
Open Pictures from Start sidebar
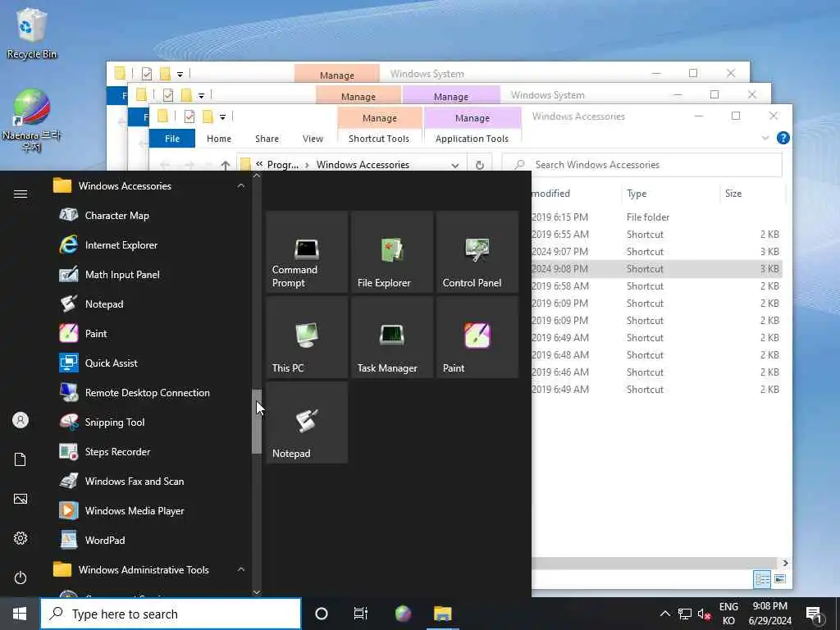coord(21,499)
